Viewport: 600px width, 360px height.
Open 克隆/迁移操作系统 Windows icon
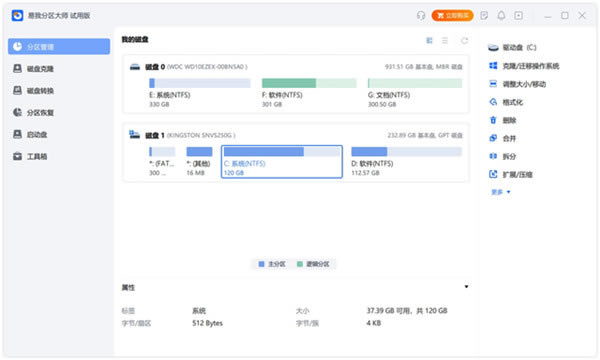click(493, 66)
